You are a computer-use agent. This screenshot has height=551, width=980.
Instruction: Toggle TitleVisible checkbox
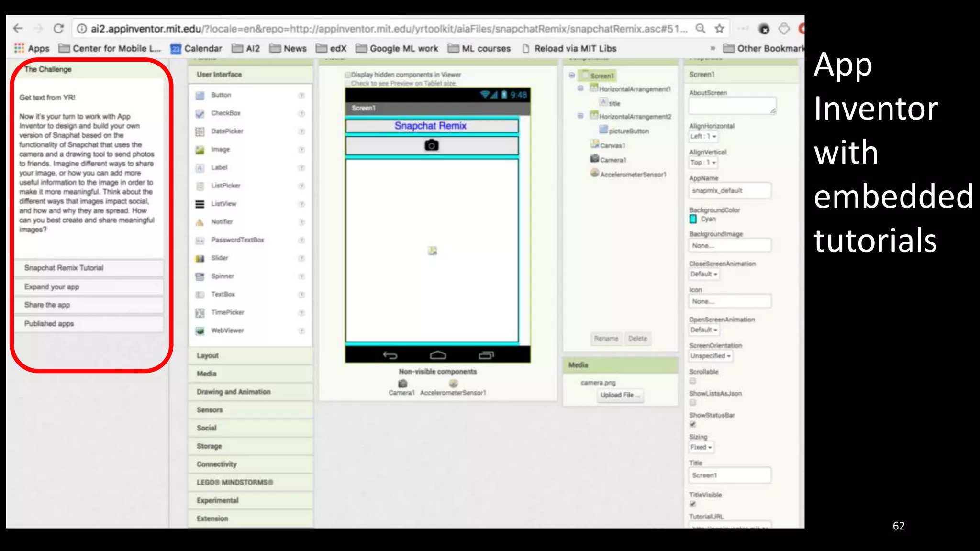click(x=692, y=504)
